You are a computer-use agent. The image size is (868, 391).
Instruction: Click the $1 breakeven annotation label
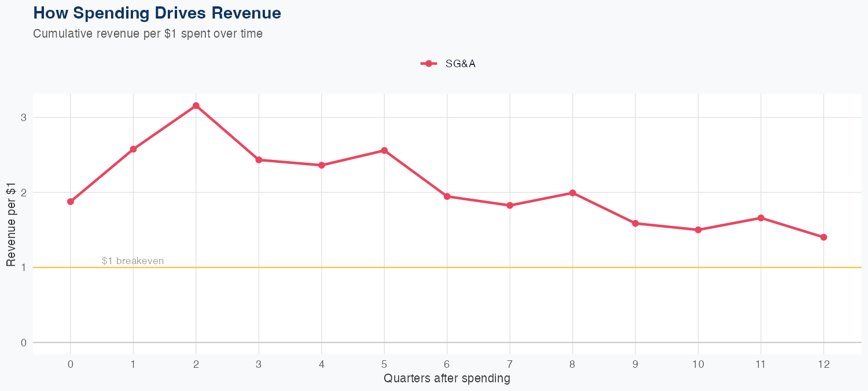pos(133,261)
